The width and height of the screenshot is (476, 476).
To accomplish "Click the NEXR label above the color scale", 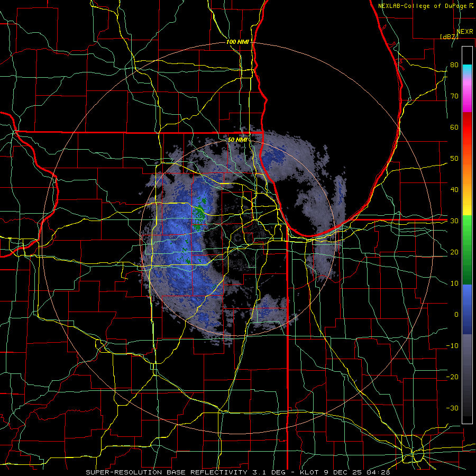I will click(464, 31).
